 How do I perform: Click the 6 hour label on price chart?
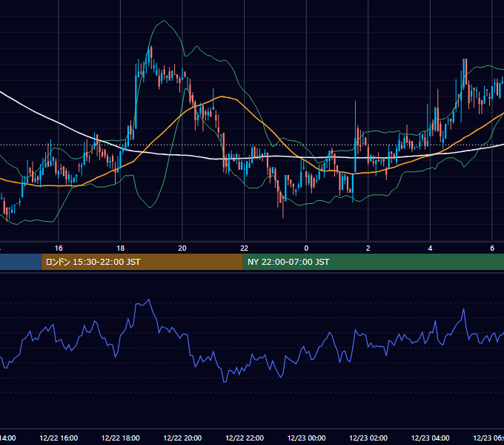(492, 248)
